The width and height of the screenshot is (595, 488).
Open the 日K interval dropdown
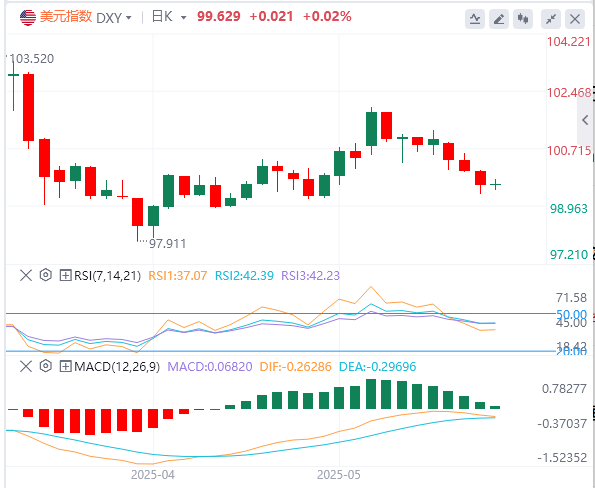(x=168, y=17)
